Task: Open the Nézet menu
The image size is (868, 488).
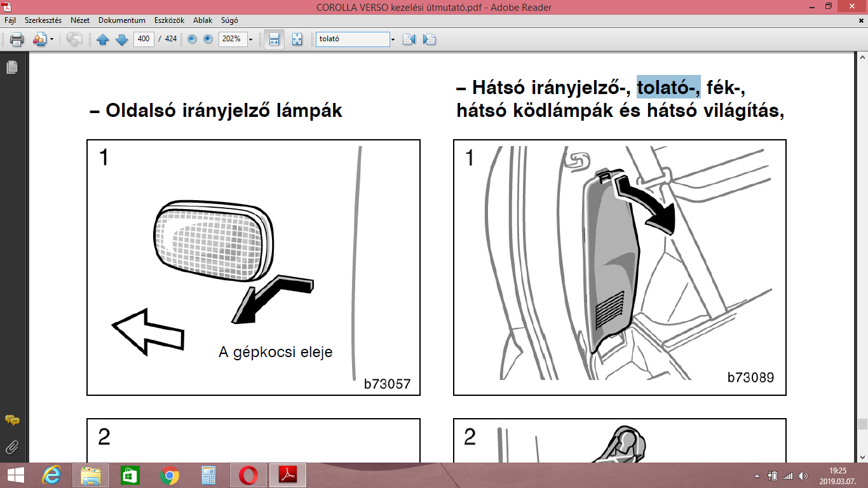Action: [80, 20]
